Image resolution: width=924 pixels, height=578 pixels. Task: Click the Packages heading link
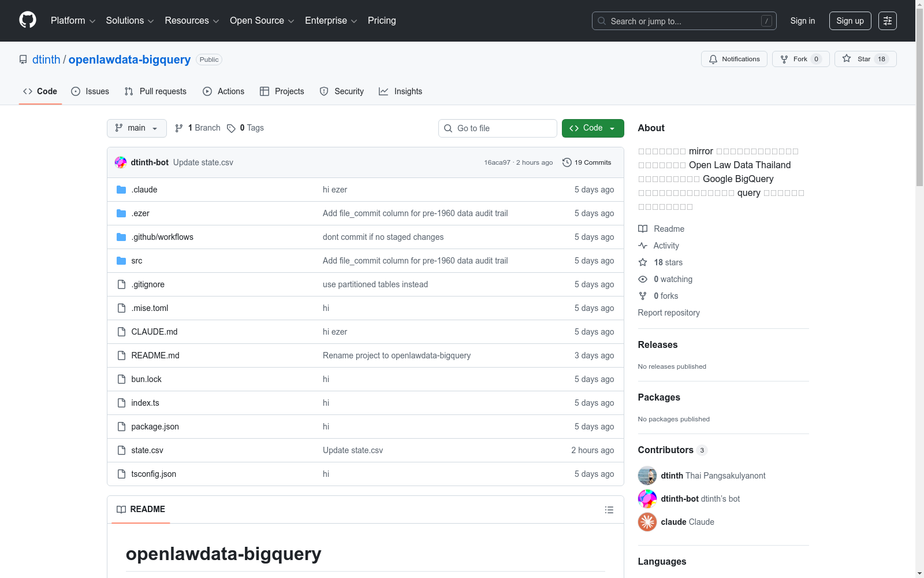(659, 397)
